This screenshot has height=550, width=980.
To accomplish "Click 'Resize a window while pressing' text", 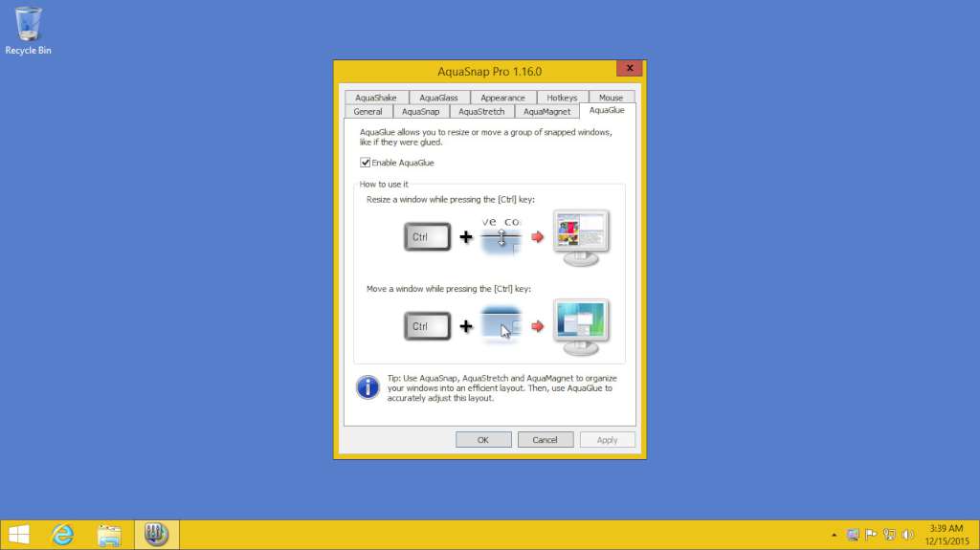I will [451, 199].
